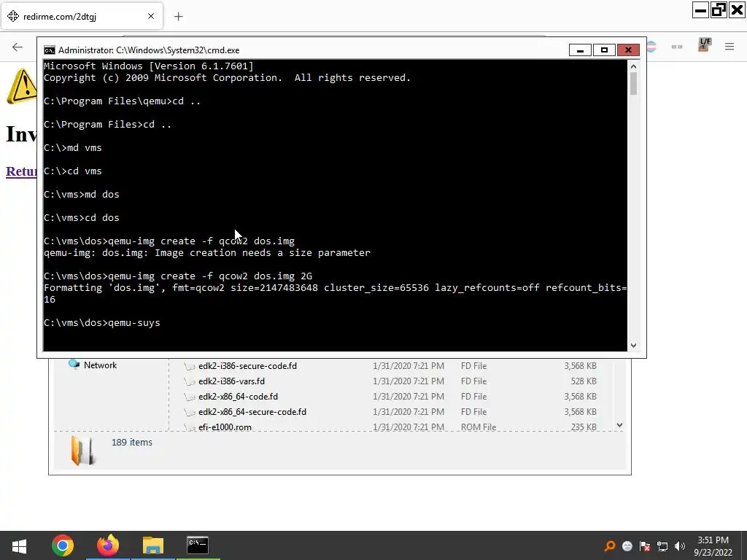
Task: Click the Start button on the taskbar
Action: (x=19, y=545)
